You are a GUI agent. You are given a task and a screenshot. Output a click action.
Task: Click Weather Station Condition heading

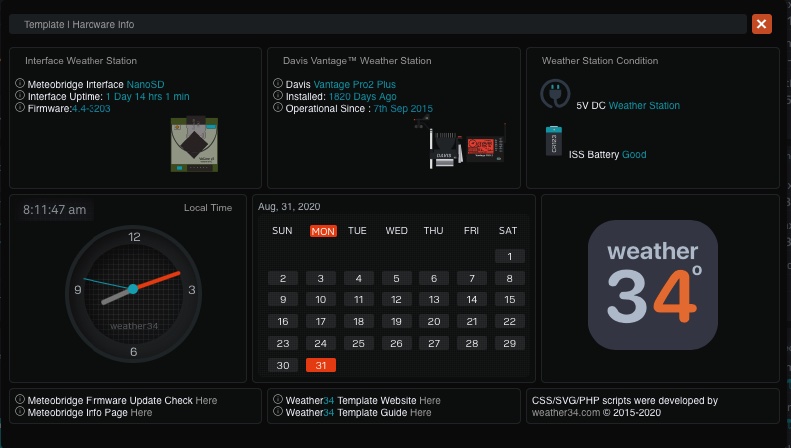click(600, 61)
